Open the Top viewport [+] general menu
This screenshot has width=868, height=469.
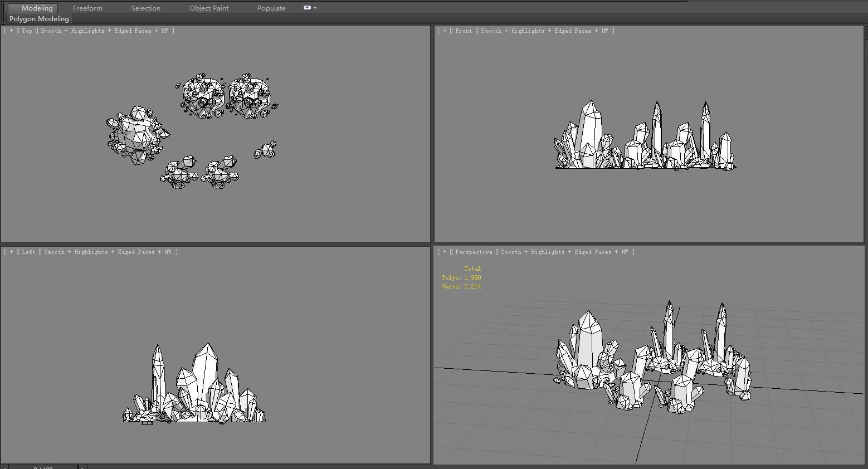pyautogui.click(x=11, y=31)
